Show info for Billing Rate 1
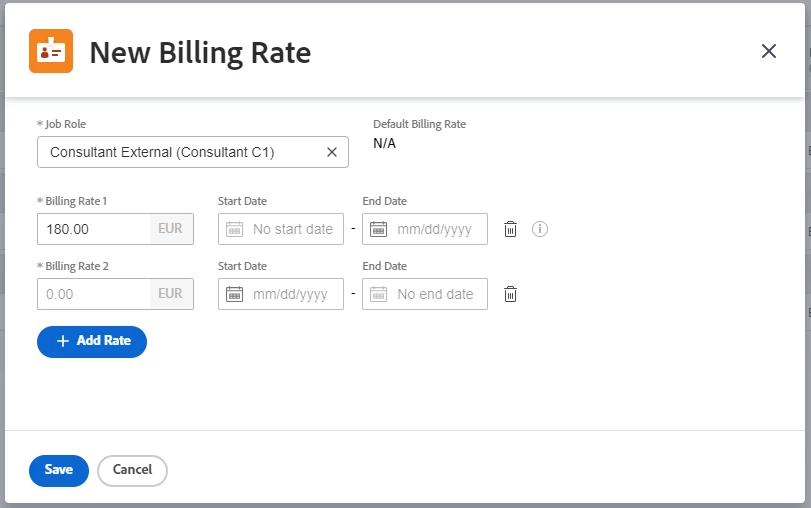Viewport: 811px width, 508px height. (x=539, y=229)
